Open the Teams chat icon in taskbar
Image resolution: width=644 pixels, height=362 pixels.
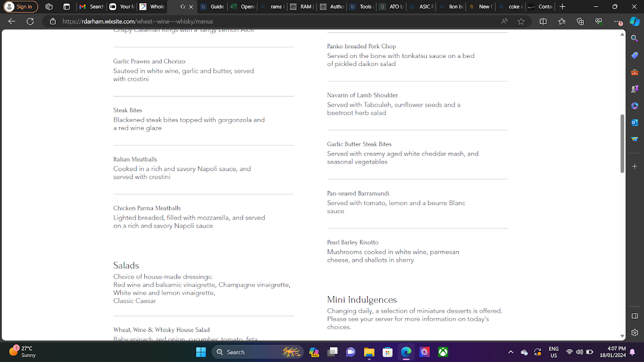(351, 352)
